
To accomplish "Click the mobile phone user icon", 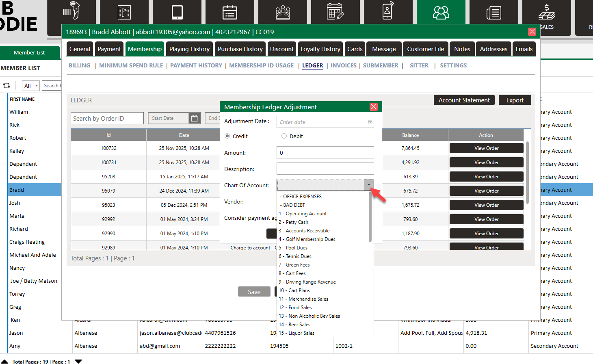I will (388, 12).
